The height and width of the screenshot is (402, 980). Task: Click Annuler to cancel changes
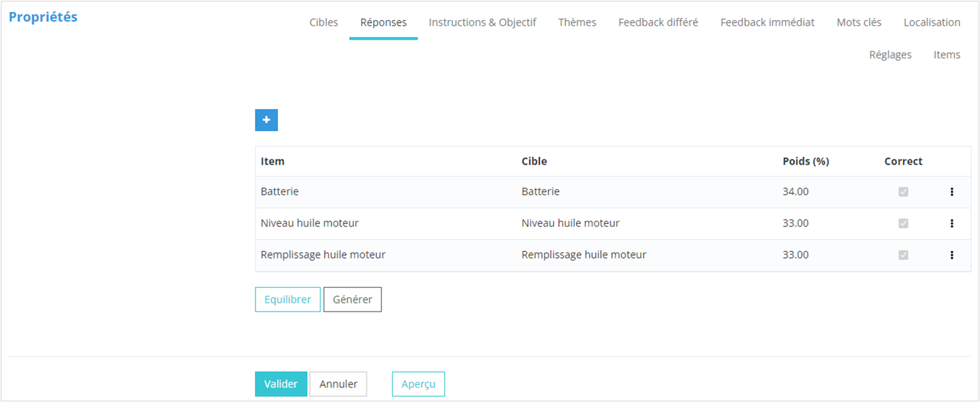(x=338, y=384)
